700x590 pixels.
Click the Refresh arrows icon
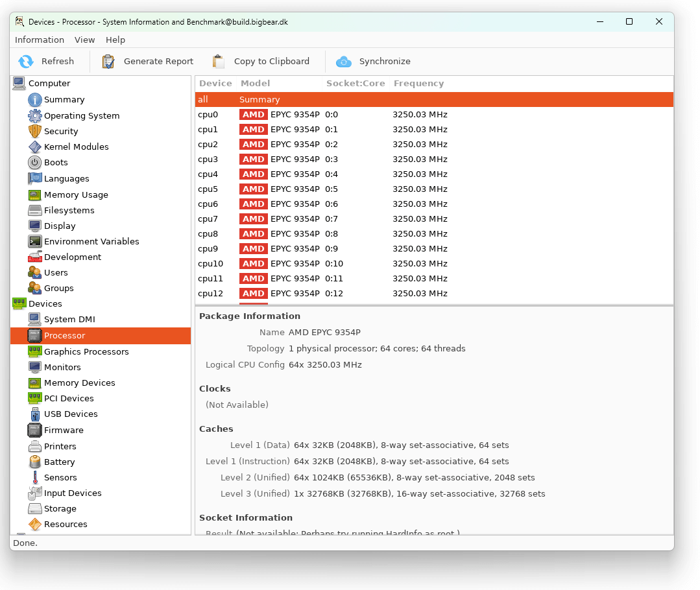click(26, 61)
